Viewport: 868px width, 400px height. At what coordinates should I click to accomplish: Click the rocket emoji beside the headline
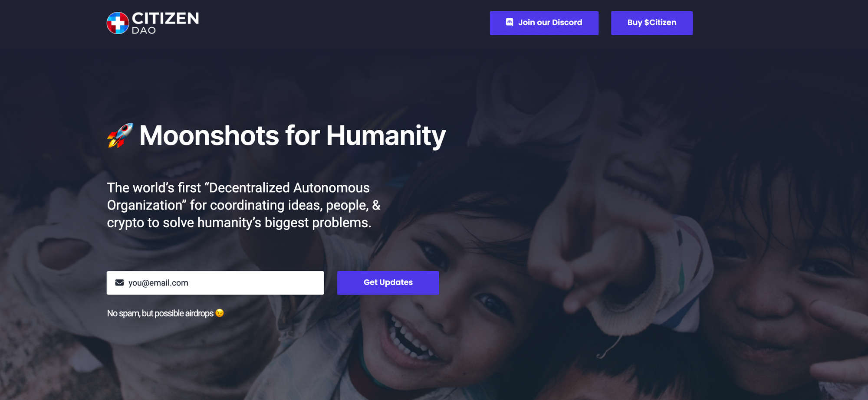pyautogui.click(x=120, y=135)
